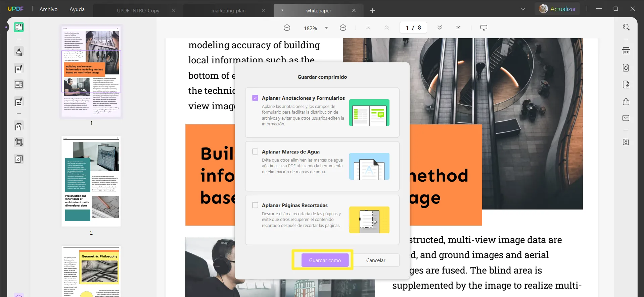Click the Cancelar button
Image resolution: width=644 pixels, height=297 pixels.
pos(376,260)
